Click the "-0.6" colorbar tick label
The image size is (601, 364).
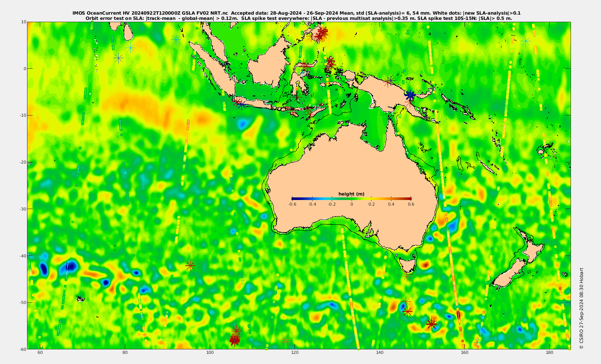[292, 205]
